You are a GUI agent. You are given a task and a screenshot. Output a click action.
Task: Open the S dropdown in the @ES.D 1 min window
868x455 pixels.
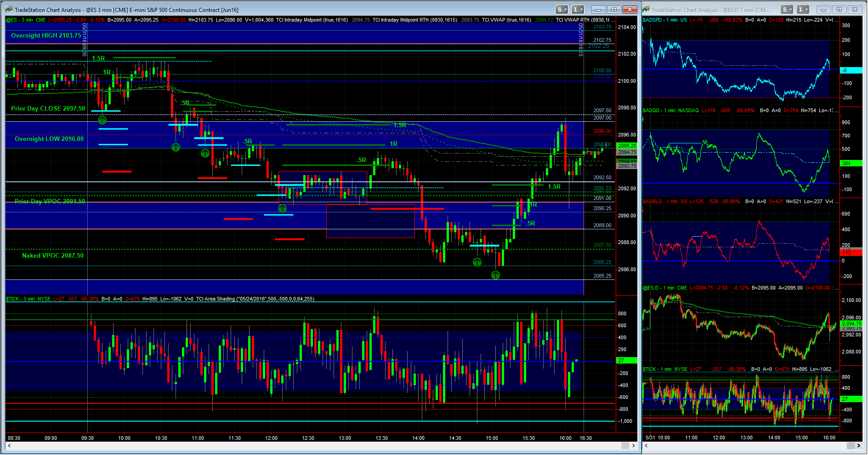coord(787,9)
